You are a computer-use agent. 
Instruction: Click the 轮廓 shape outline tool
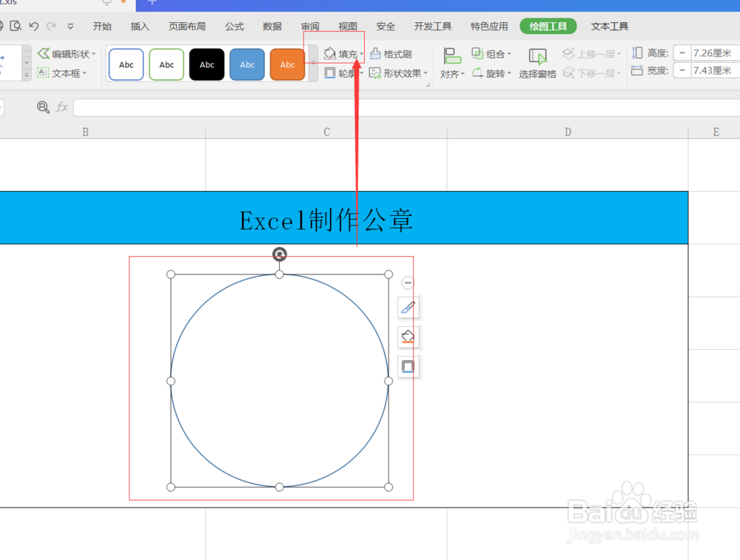coord(343,72)
